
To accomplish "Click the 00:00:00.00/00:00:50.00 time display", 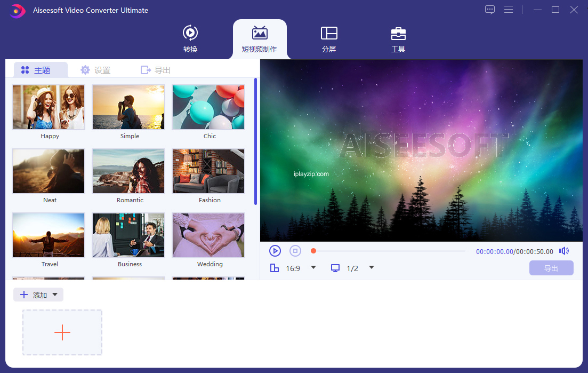I will (514, 251).
